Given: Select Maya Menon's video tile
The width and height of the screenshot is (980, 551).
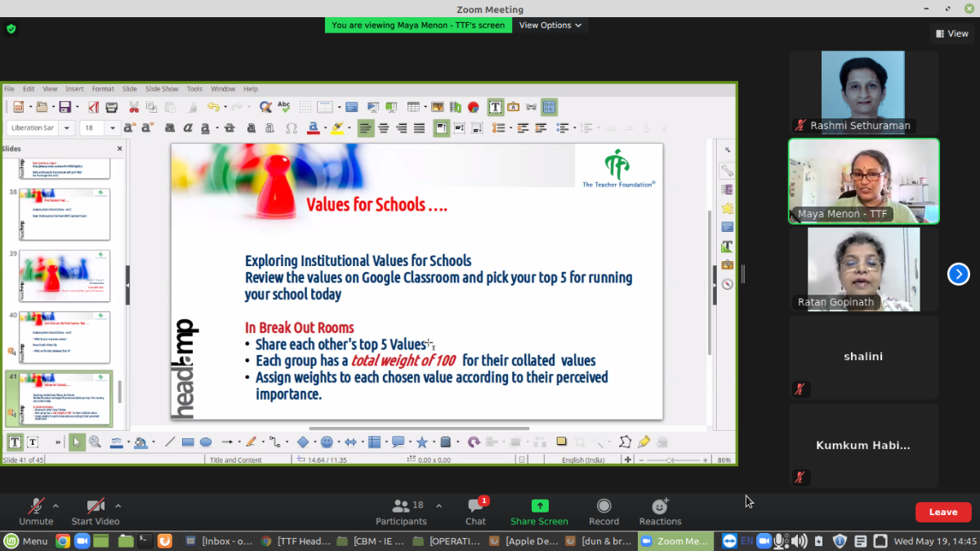Looking at the screenshot, I should tap(863, 180).
